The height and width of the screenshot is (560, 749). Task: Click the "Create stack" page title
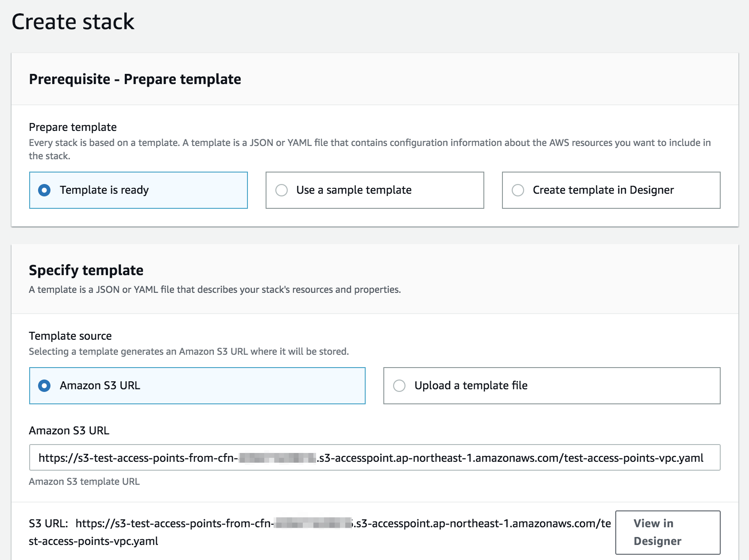pyautogui.click(x=73, y=20)
